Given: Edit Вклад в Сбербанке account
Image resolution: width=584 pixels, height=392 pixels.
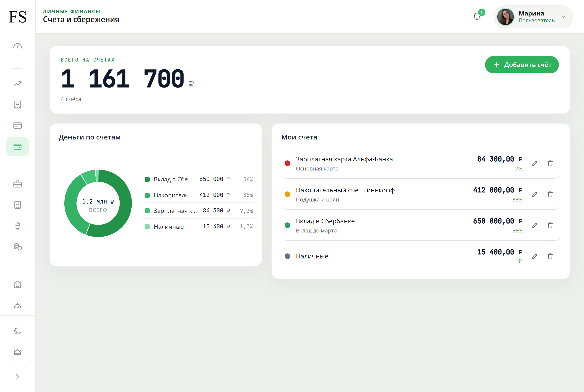Looking at the screenshot, I should click(535, 225).
